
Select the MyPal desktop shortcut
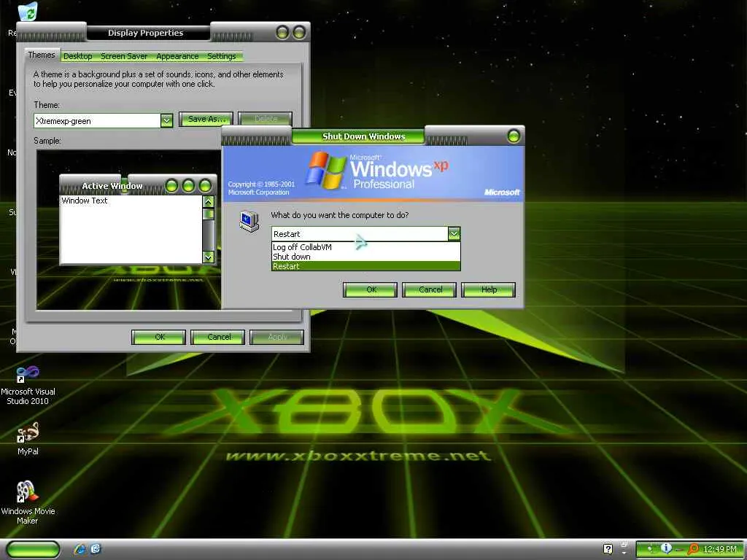[28, 439]
